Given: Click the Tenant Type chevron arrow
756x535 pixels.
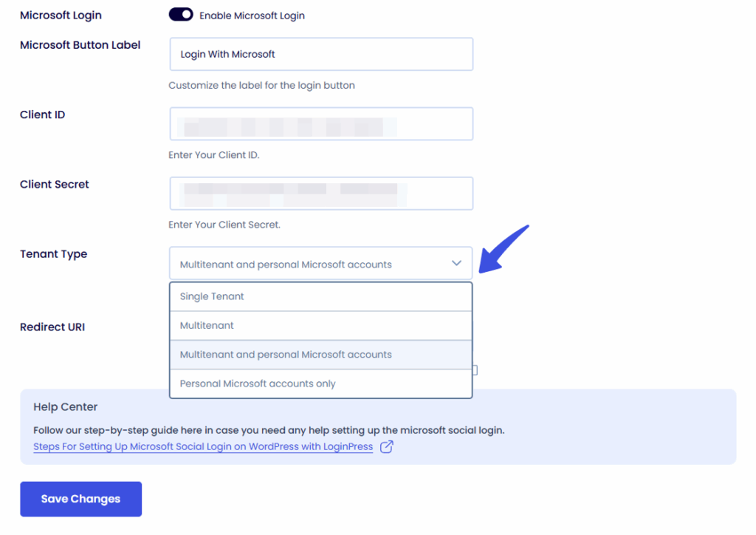Looking at the screenshot, I should tap(456, 263).
